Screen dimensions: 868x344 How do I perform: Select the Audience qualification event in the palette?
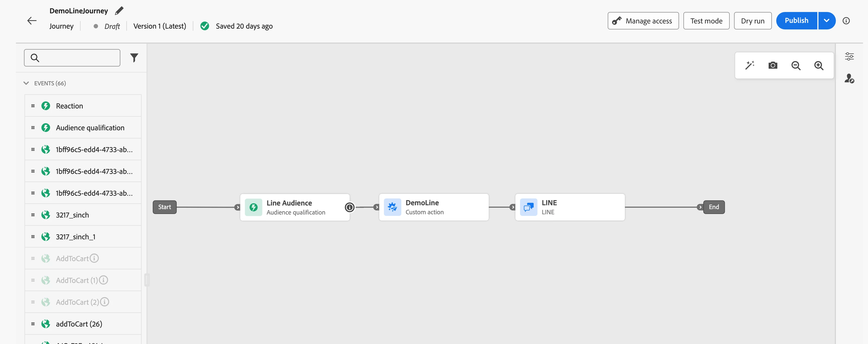90,128
